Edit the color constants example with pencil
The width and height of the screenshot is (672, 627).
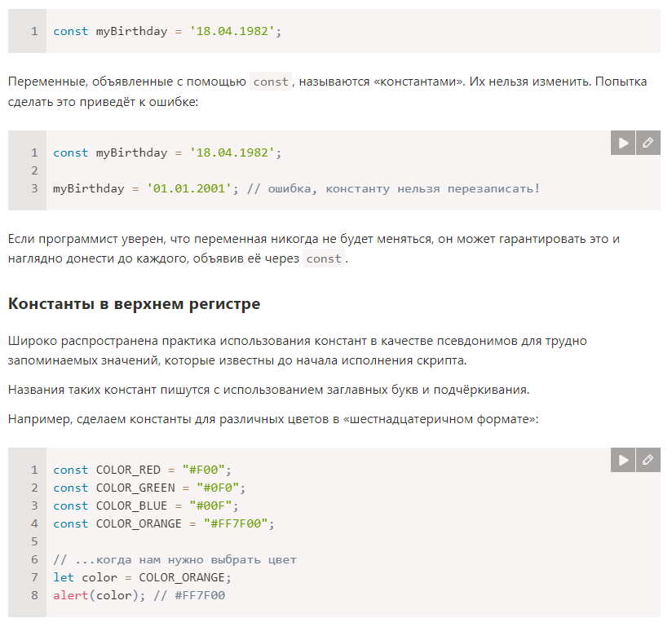tap(648, 460)
